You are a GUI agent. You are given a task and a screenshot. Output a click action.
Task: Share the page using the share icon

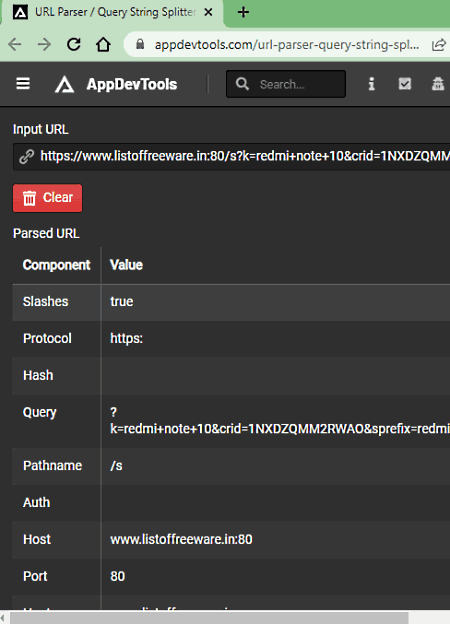438,45
